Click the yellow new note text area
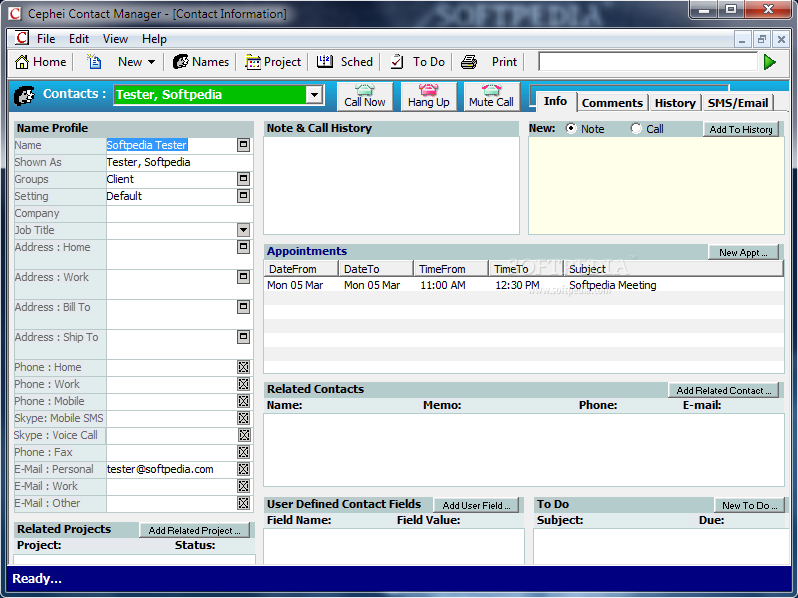This screenshot has width=798, height=598. [656, 186]
